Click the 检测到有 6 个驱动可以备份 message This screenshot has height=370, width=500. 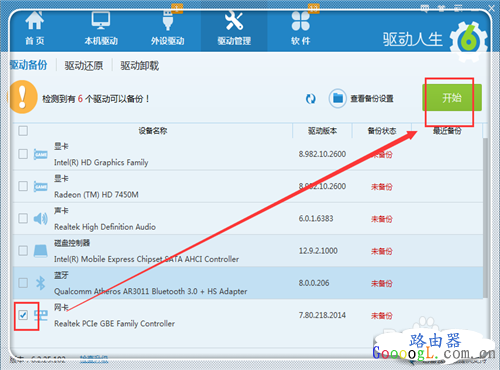click(96, 99)
